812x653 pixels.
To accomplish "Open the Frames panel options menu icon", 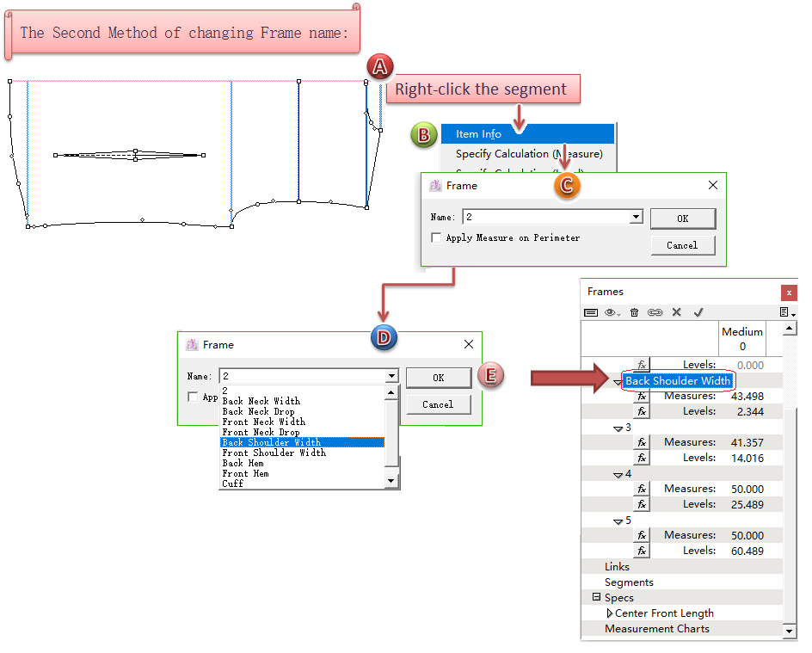I will (x=787, y=312).
